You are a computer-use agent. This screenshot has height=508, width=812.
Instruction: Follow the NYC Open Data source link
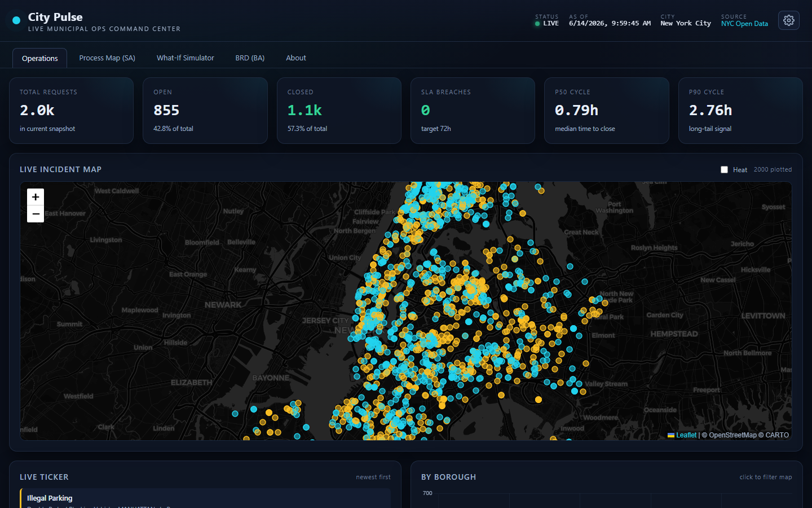point(744,24)
